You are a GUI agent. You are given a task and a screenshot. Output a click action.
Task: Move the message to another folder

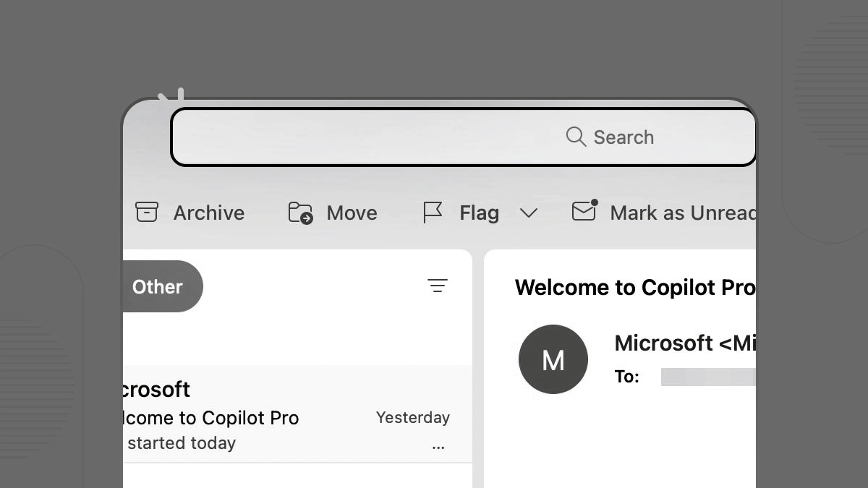coord(333,213)
